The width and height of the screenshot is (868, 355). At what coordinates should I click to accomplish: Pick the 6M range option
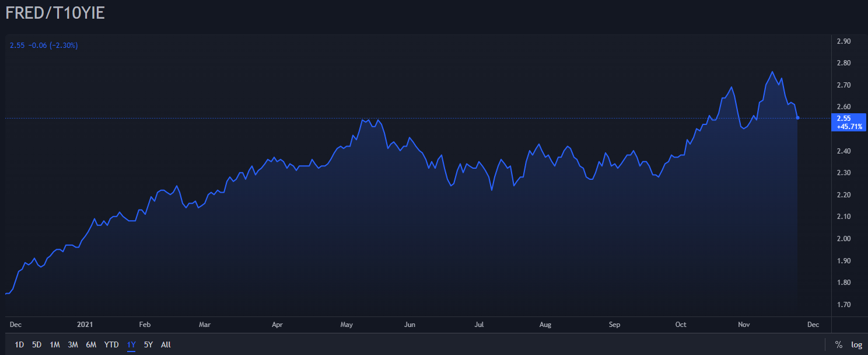91,344
